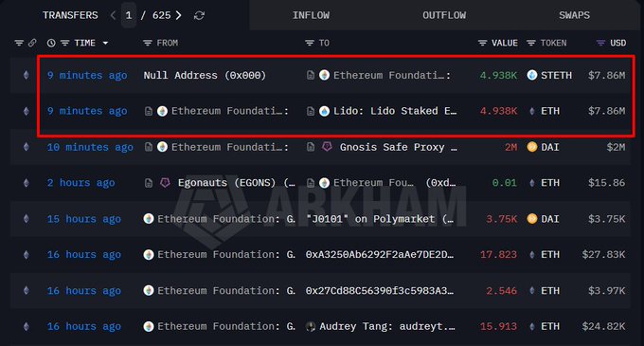
Task: Click contract document icon before Egonauts
Action: tap(149, 183)
